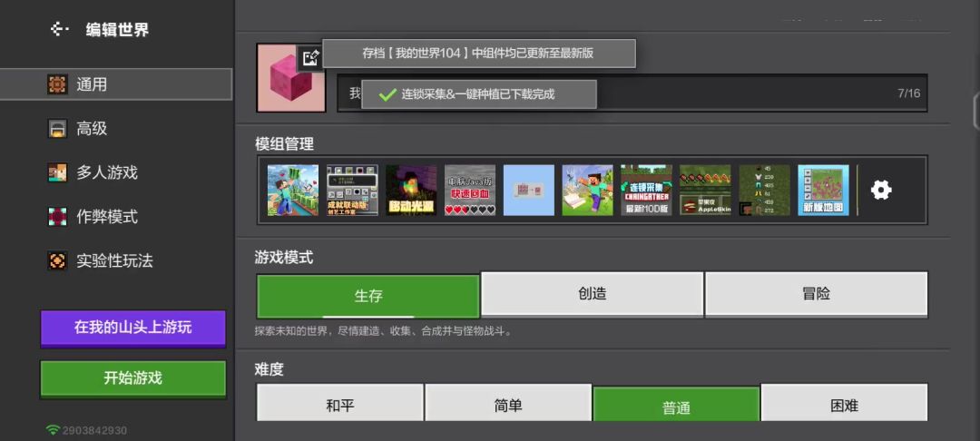The height and width of the screenshot is (441, 980).
Task: Open the AppleSkin mod icon
Action: pyautogui.click(x=705, y=190)
